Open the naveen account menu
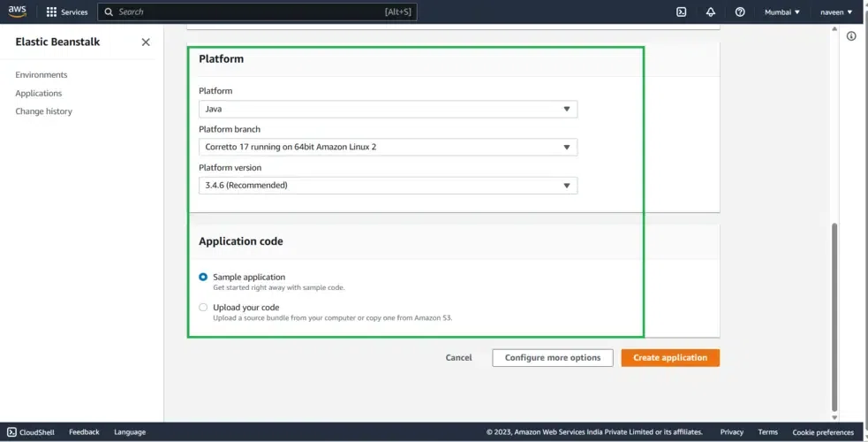 [x=836, y=11]
